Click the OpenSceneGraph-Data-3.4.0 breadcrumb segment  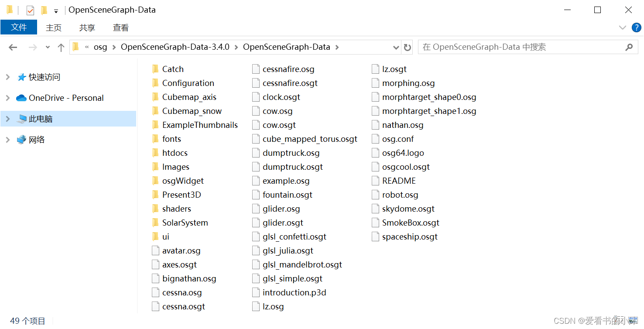[175, 47]
